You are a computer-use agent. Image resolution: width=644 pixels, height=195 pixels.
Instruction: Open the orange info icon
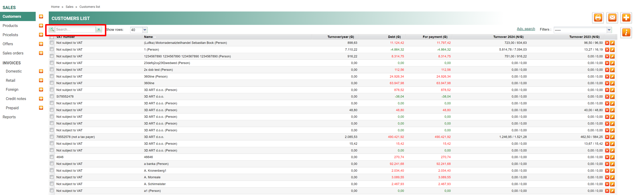(626, 33)
